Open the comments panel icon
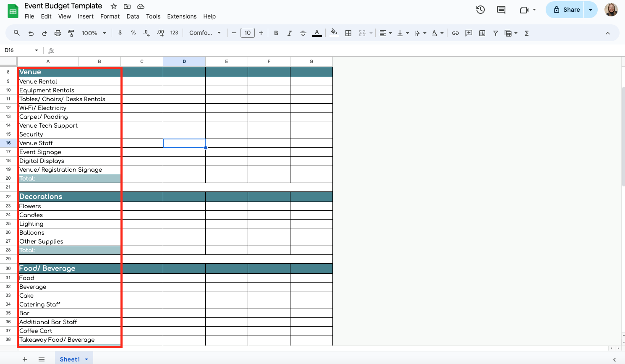The image size is (625, 364). coord(501,10)
